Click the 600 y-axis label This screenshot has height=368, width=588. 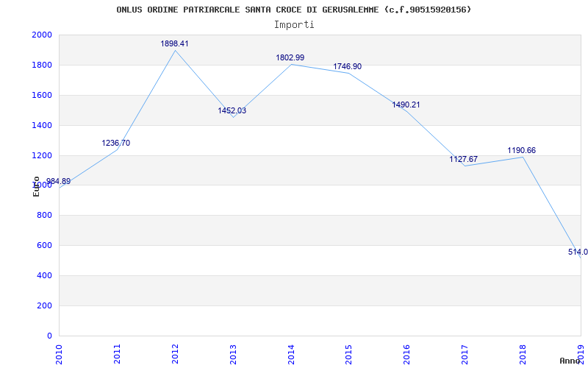(x=44, y=246)
